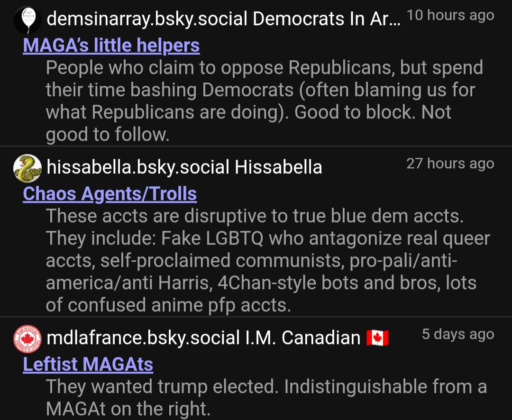
Task: Click the demsinarray.bsky.social handle
Action: (x=147, y=19)
